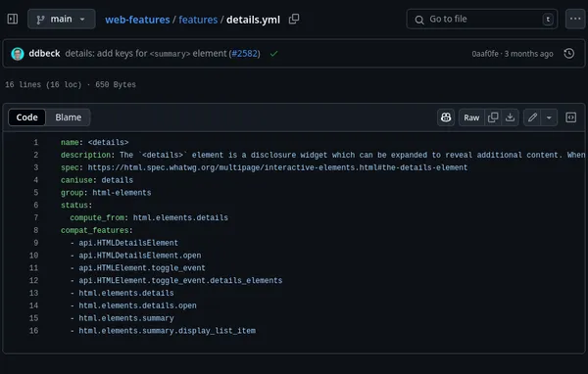Screen dimensions: 588x374
Task: Select line number 1 in the gutter
Action: 35,142
